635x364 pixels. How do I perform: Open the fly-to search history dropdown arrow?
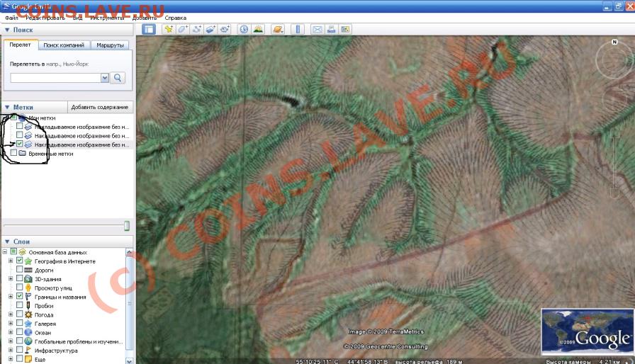coord(104,78)
